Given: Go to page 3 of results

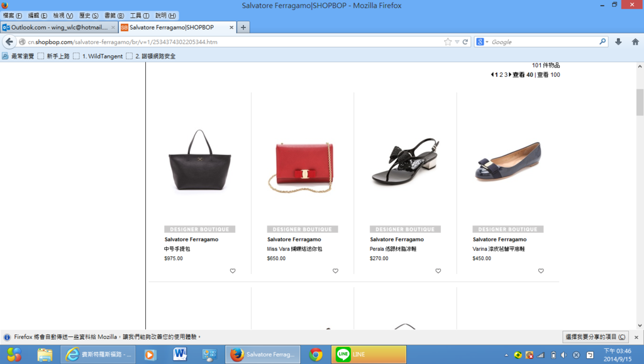Looking at the screenshot, I should (506, 74).
